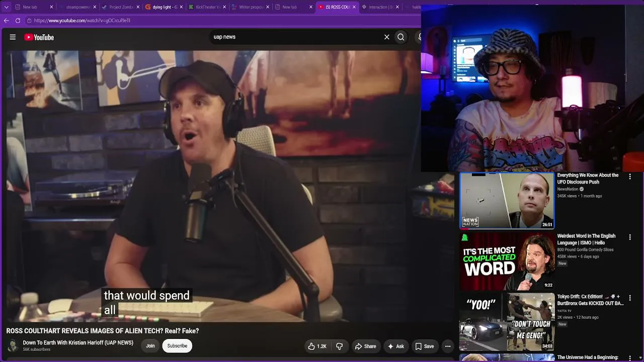Open the YouTube guide hamburger menu

click(13, 37)
